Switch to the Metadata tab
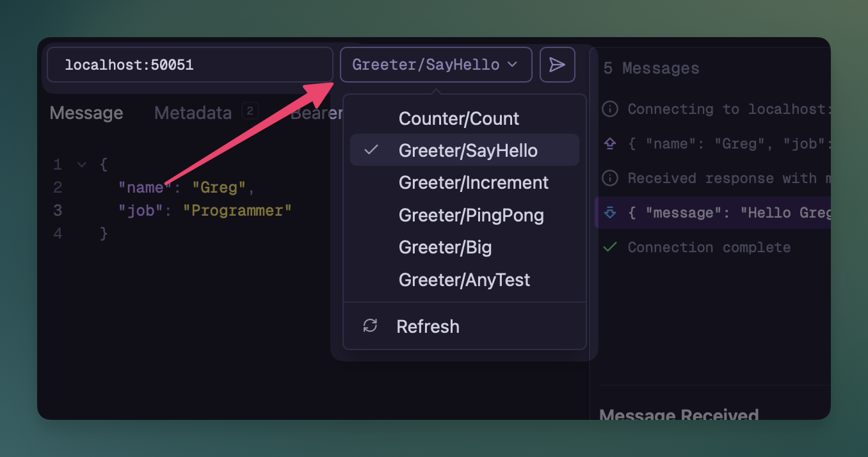 click(193, 113)
